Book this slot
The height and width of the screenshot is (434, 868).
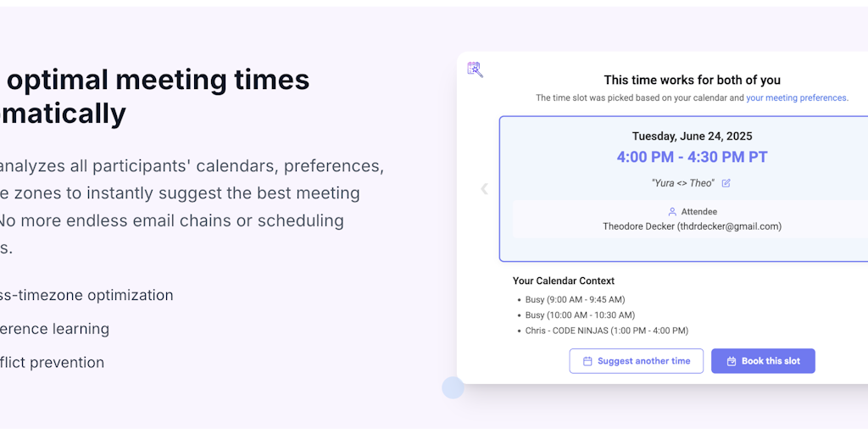[763, 361]
